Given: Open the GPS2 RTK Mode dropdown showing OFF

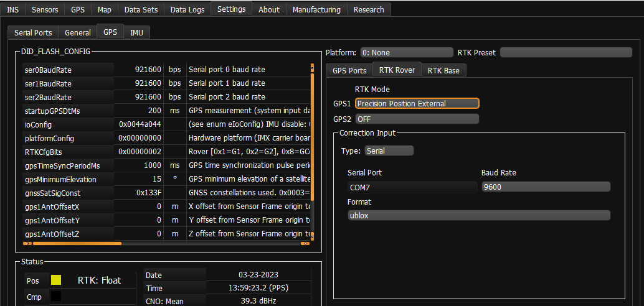Looking at the screenshot, I should [417, 119].
